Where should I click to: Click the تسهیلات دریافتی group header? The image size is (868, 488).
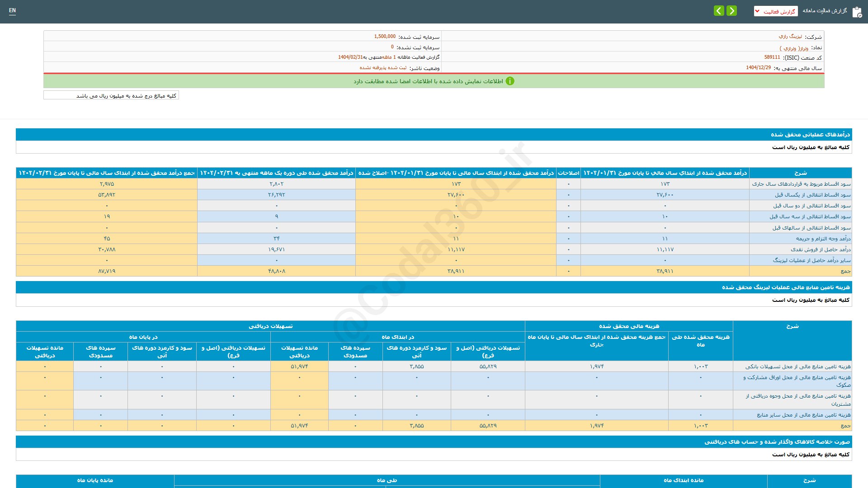270,326
